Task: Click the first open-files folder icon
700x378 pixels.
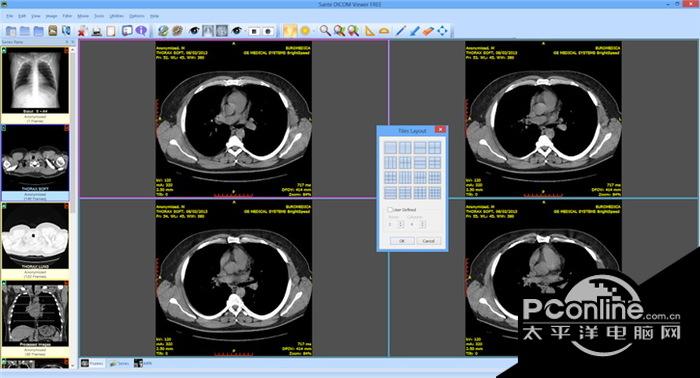Action: tap(11, 31)
